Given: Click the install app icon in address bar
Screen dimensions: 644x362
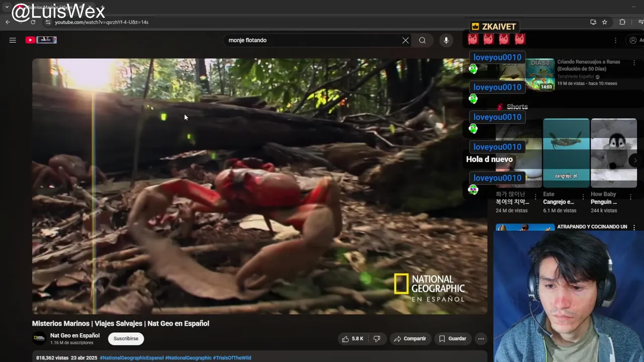Looking at the screenshot, I should [593, 22].
